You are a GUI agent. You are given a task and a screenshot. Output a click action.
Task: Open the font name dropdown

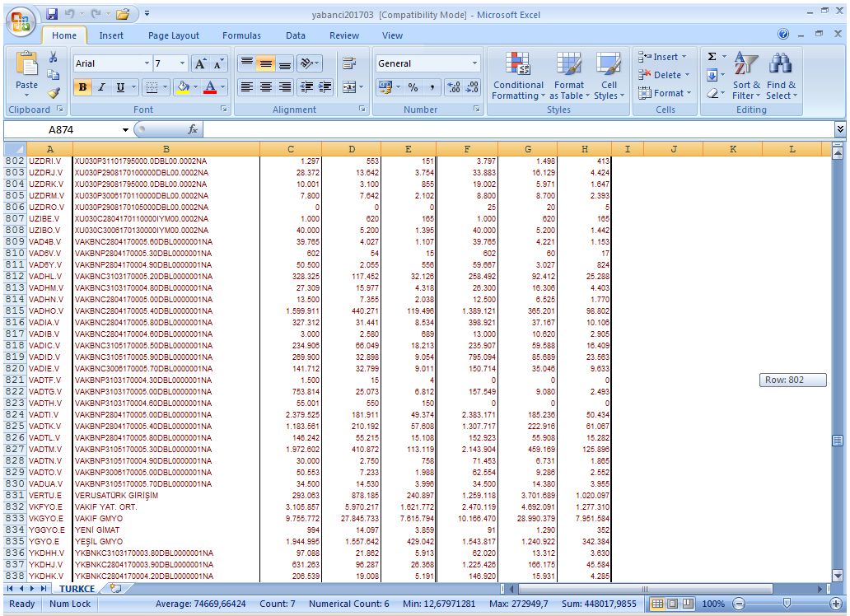pyautogui.click(x=147, y=63)
